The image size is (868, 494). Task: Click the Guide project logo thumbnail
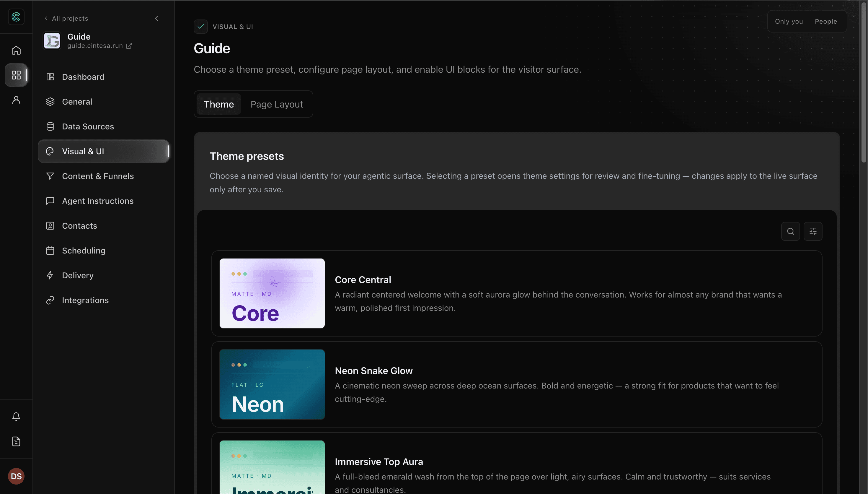52,41
